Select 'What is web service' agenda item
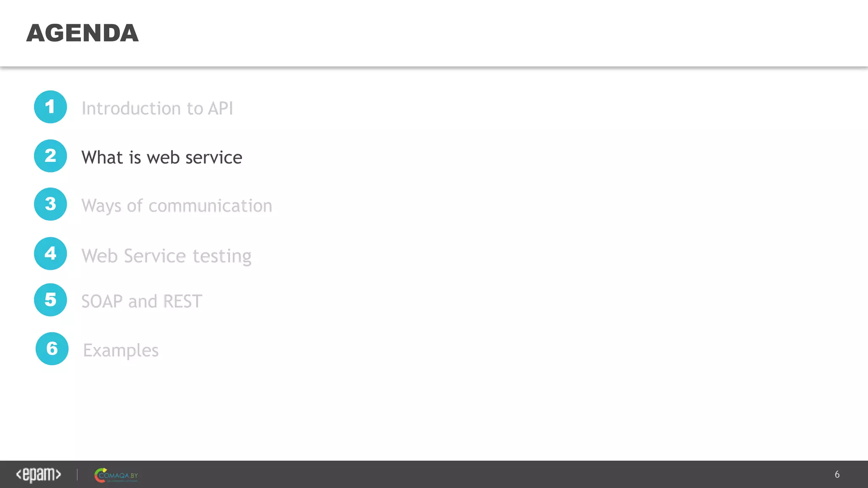Viewport: 868px width, 488px height. pyautogui.click(x=162, y=158)
